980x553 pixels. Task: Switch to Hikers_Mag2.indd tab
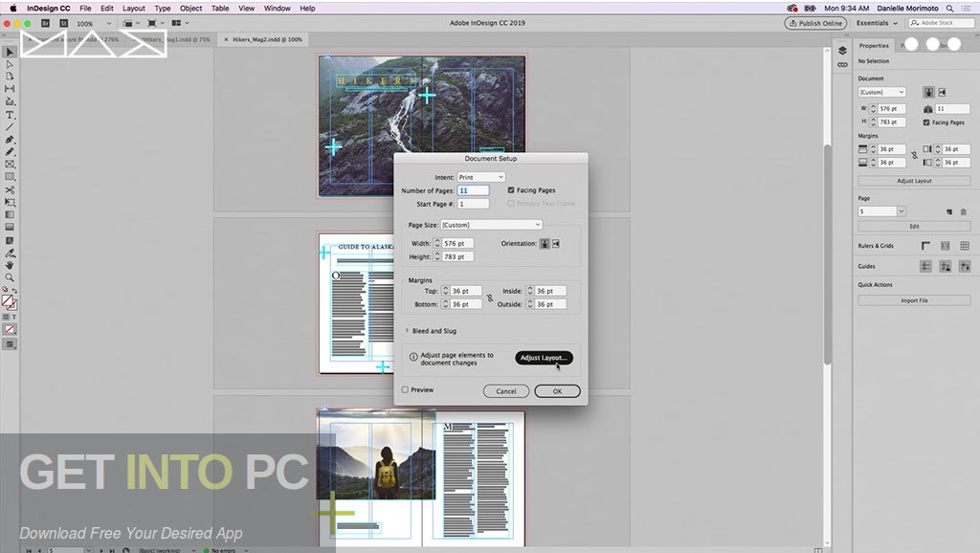pyautogui.click(x=267, y=39)
